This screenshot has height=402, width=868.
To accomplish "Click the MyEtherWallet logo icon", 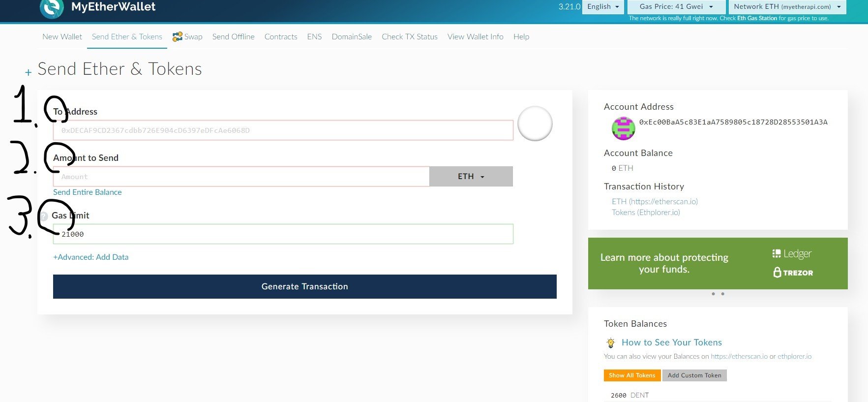I will [x=52, y=8].
